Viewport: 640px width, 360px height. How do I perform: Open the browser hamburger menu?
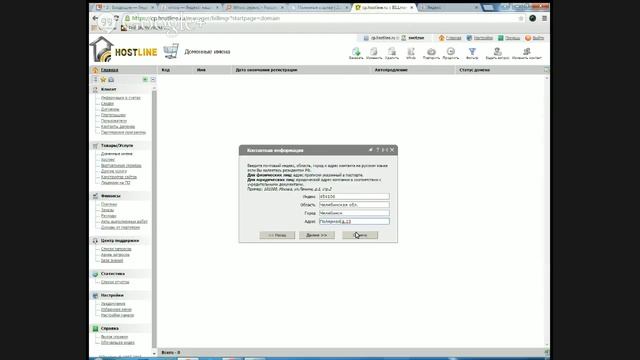(544, 18)
